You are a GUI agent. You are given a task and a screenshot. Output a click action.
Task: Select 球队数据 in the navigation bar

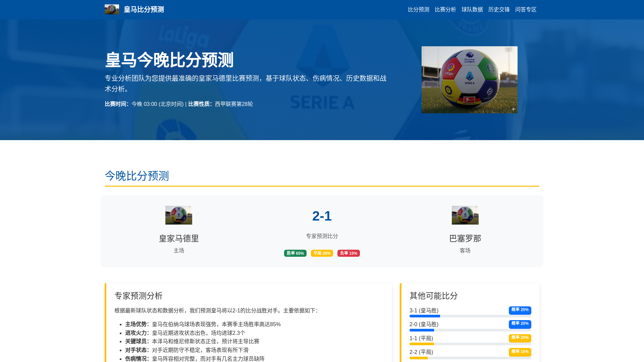click(472, 9)
